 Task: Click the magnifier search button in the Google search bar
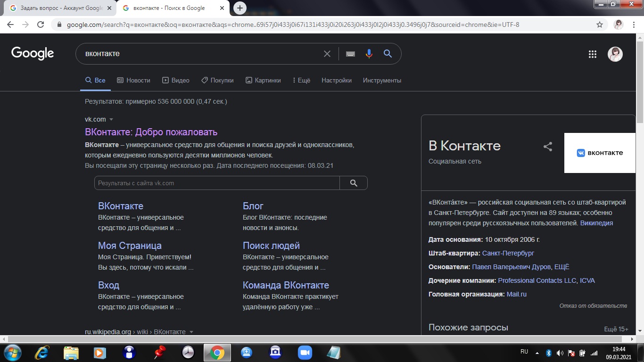(x=388, y=54)
